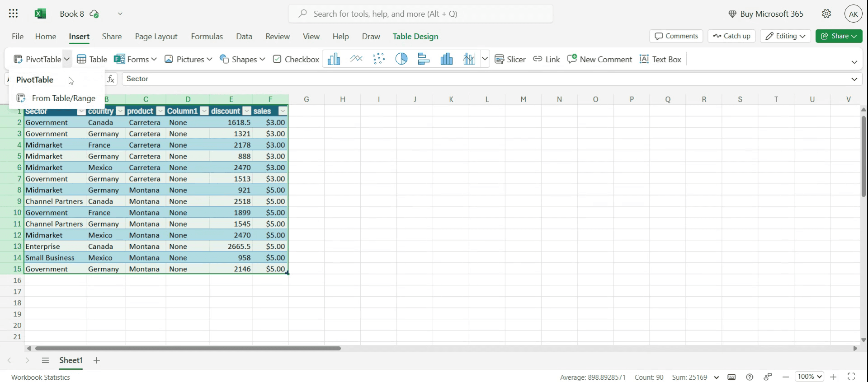Switch to the Data tab
Image resolution: width=868 pixels, height=382 pixels.
pos(244,37)
